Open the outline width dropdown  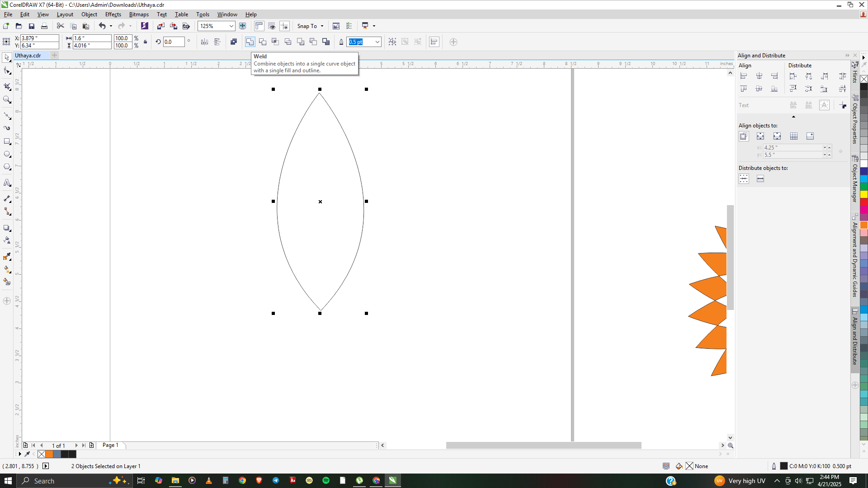tap(377, 42)
